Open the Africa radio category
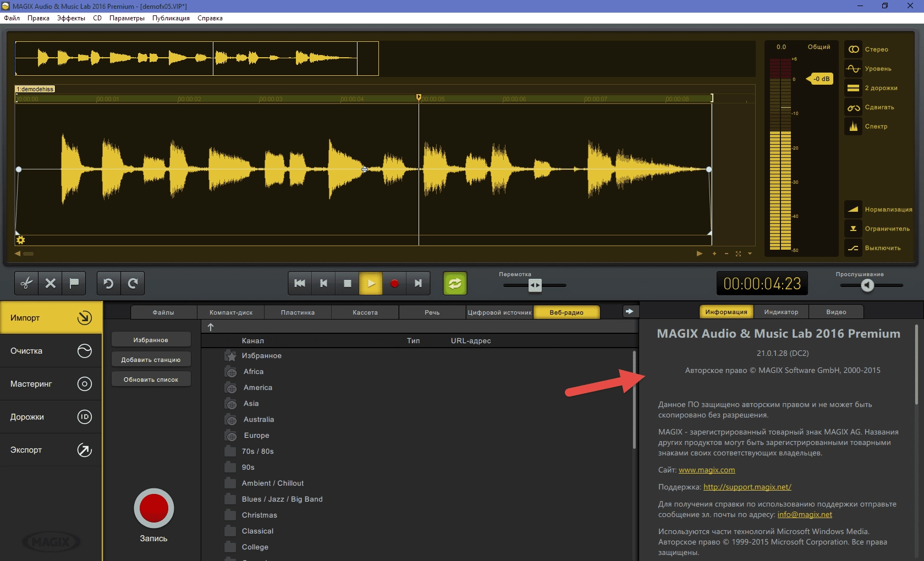Image resolution: width=924 pixels, height=561 pixels. (x=254, y=372)
